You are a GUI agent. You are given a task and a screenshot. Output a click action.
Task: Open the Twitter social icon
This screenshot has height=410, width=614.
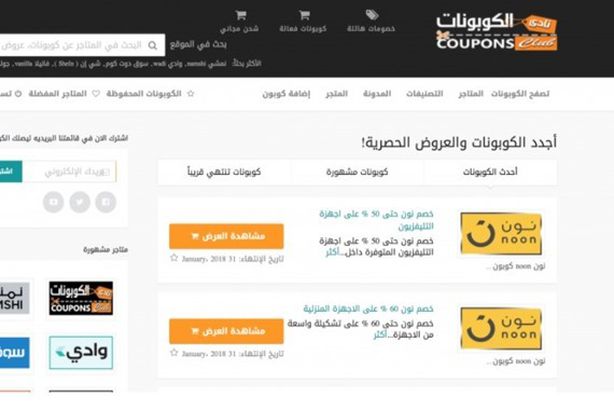pos(80,202)
